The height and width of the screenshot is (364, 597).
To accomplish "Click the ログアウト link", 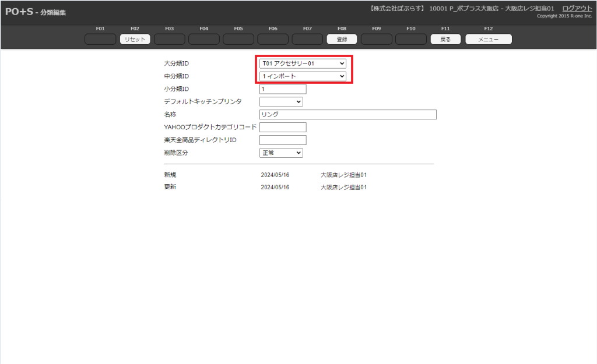I will pyautogui.click(x=577, y=8).
